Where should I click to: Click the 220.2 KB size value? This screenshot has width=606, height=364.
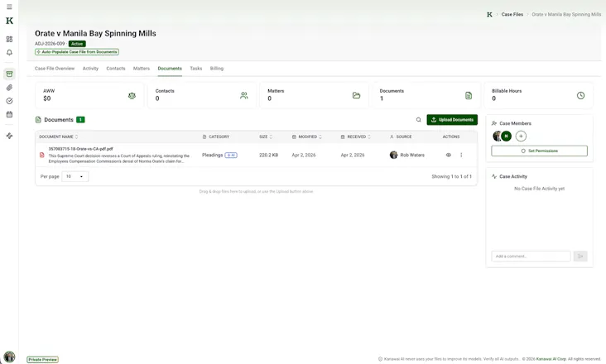tap(268, 155)
